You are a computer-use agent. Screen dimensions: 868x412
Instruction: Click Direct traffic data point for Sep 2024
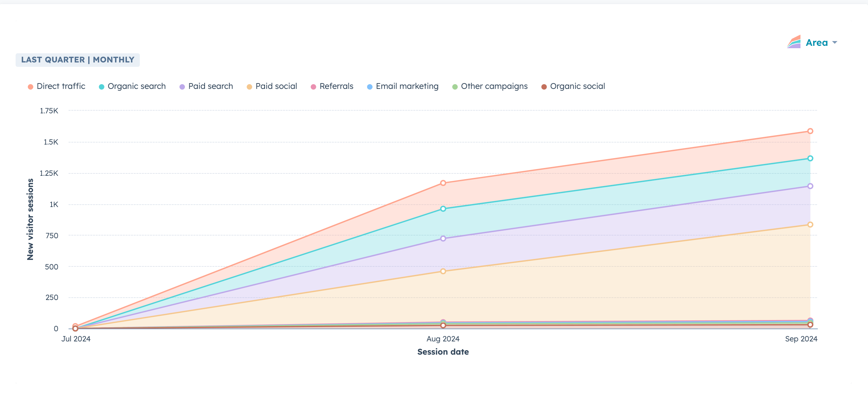[810, 131]
